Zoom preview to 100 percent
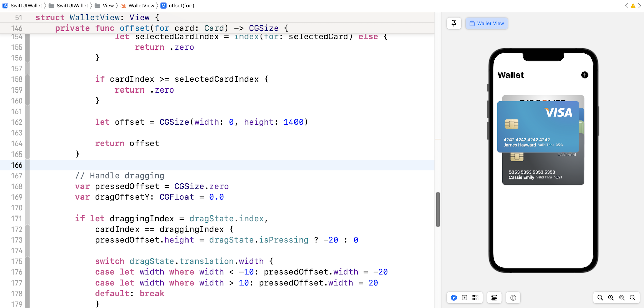Image resolution: width=644 pixels, height=308 pixels. [611, 298]
